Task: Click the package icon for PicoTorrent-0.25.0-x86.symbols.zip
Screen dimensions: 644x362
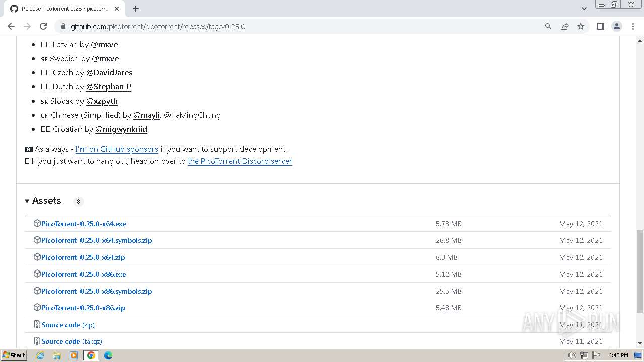Action: [37, 291]
